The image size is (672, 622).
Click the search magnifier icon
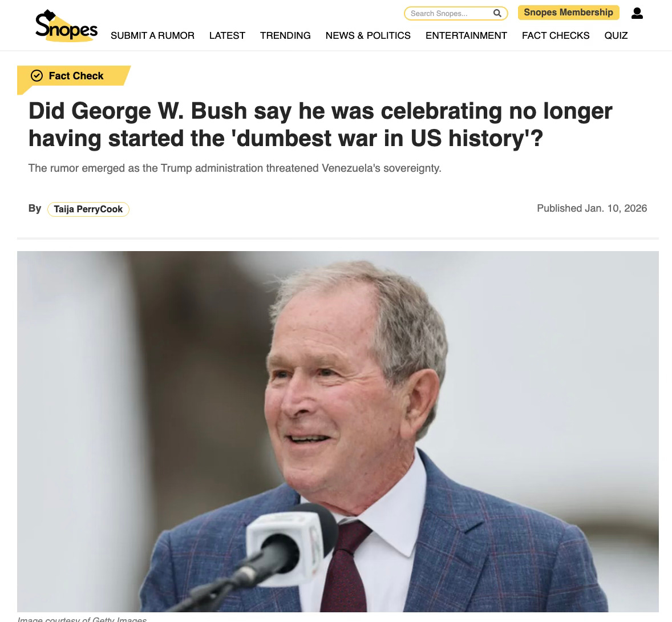[x=497, y=13]
